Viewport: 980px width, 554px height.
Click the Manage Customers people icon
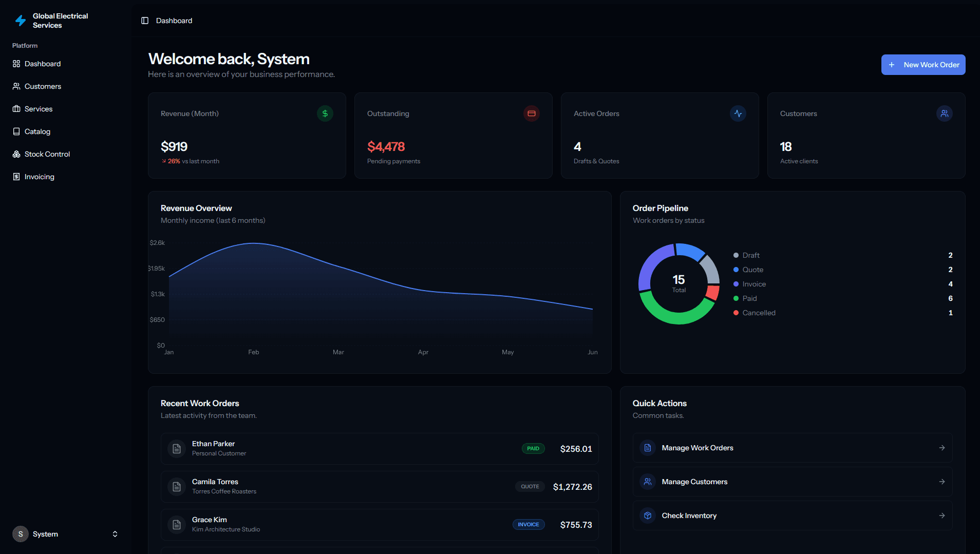pos(648,482)
